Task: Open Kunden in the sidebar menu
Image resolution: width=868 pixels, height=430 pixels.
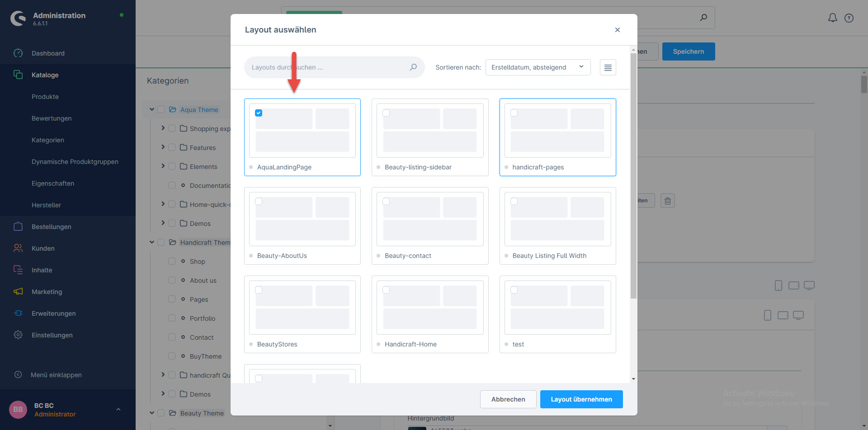Action: point(43,248)
